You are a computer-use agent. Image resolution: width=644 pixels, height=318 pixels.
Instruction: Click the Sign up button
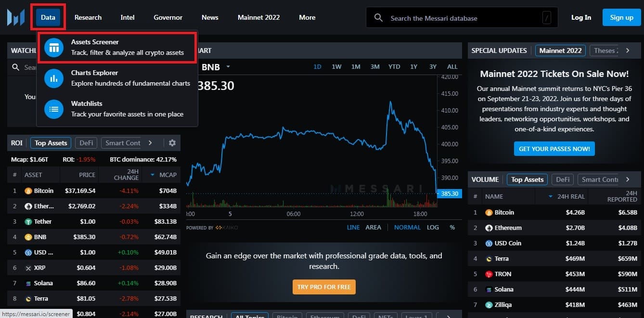coord(621,17)
